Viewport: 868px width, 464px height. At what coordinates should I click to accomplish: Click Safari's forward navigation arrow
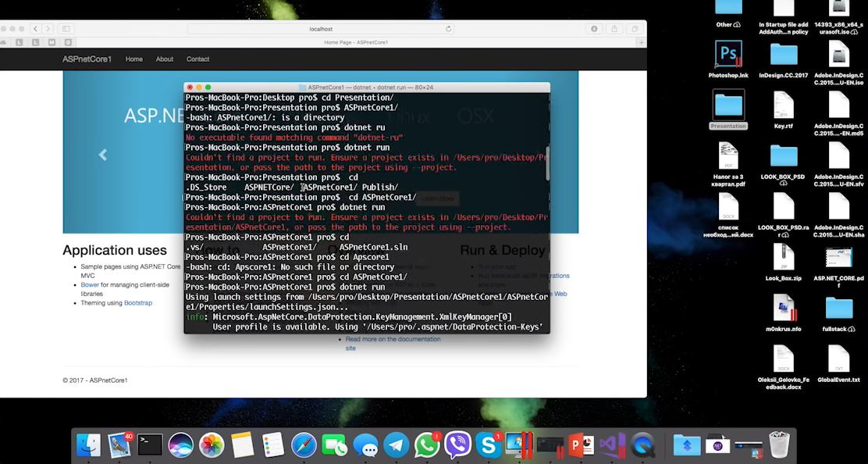coord(48,29)
